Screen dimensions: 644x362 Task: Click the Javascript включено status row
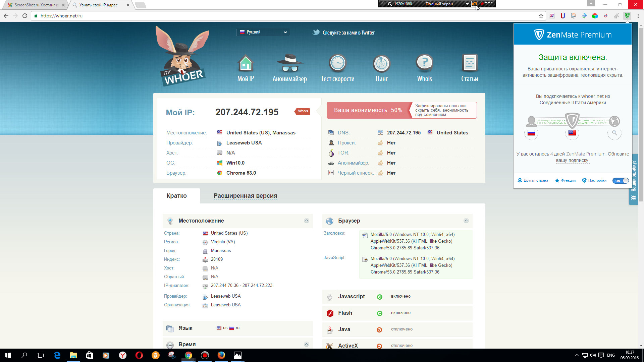[x=397, y=297]
